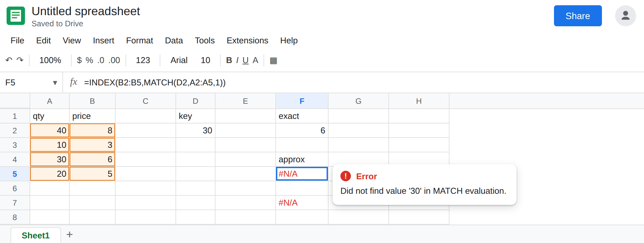Select column C header

tap(146, 101)
